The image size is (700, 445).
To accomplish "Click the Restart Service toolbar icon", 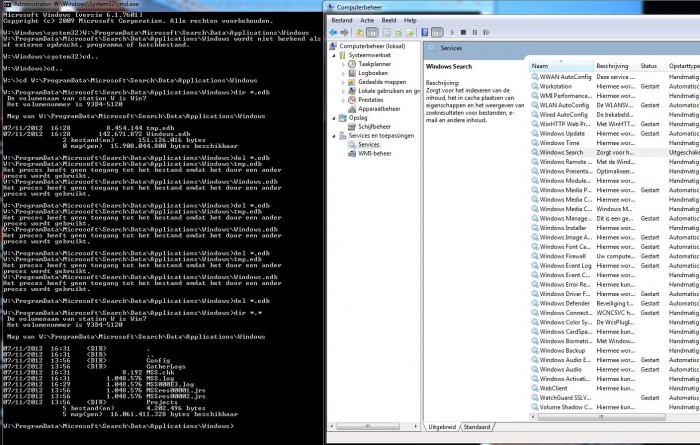I will pyautogui.click(x=486, y=32).
